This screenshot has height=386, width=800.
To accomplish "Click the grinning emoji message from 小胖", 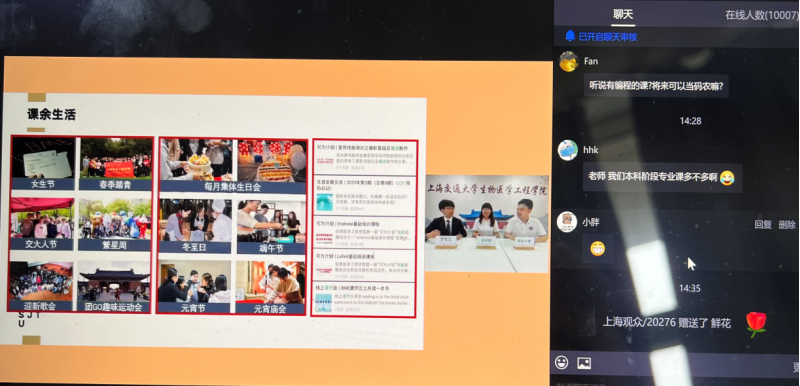I will coord(597,248).
